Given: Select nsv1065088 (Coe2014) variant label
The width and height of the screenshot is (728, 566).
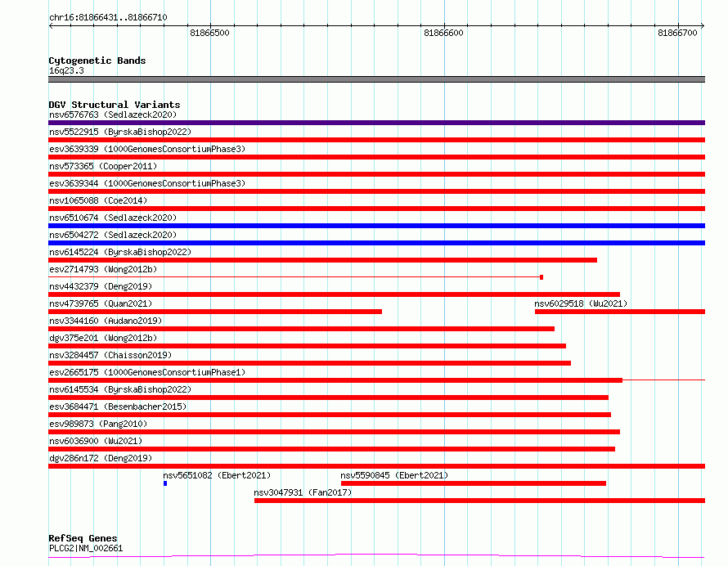Looking at the screenshot, I should pyautogui.click(x=98, y=200).
